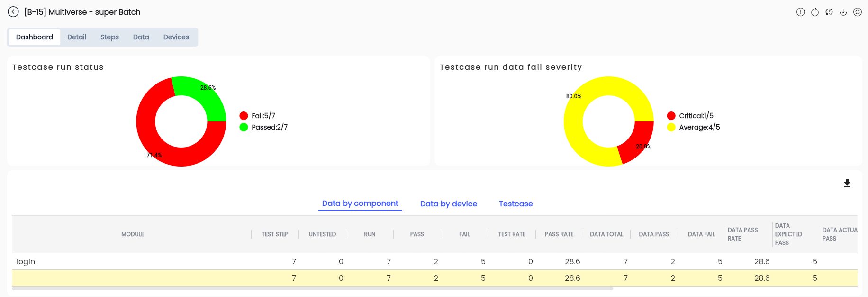Click the DATA EXPECTED PASS column header
Image resolution: width=868 pixels, height=297 pixels.
pos(796,234)
